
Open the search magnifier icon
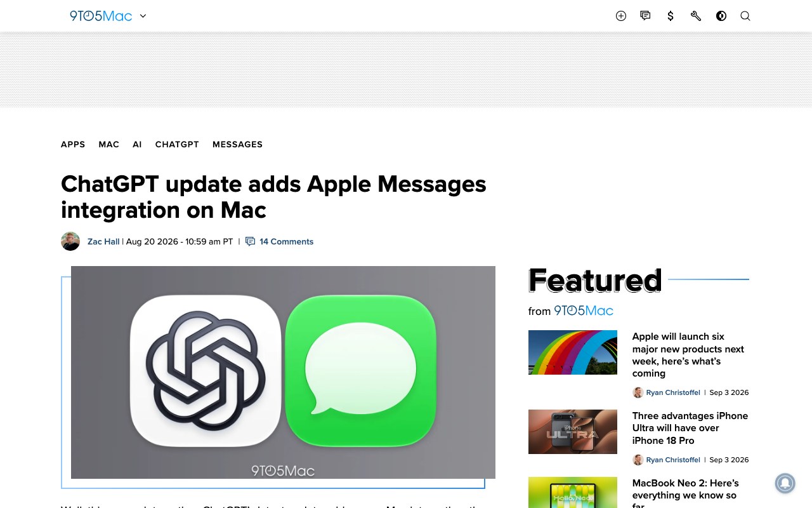745,16
